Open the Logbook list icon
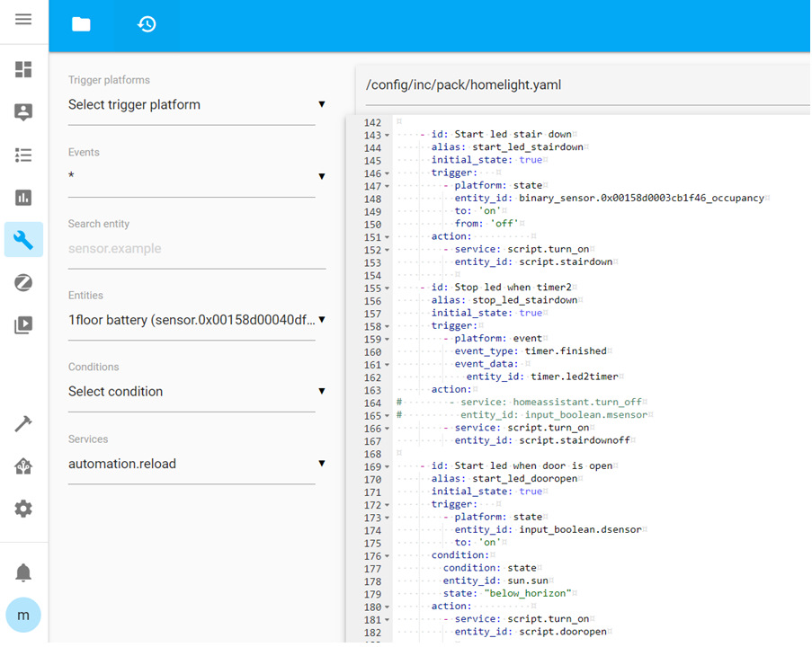Screen dimensions: 812x647 (x=23, y=155)
